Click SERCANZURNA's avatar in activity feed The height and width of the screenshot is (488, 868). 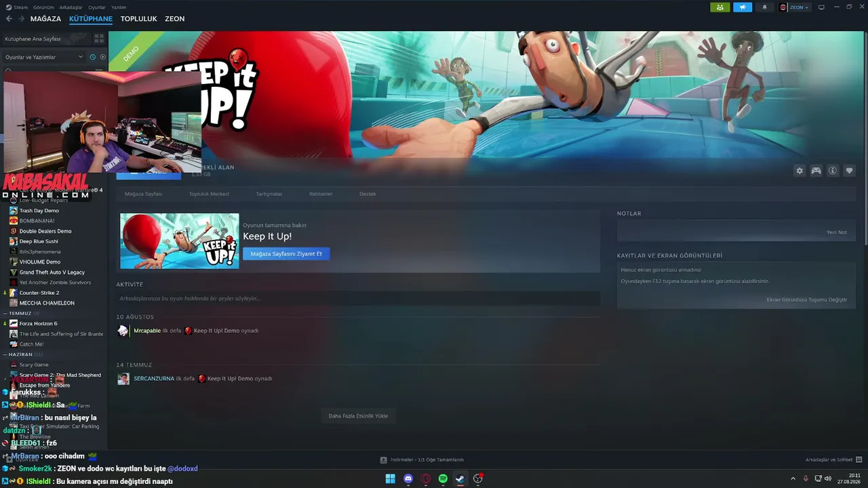point(123,379)
